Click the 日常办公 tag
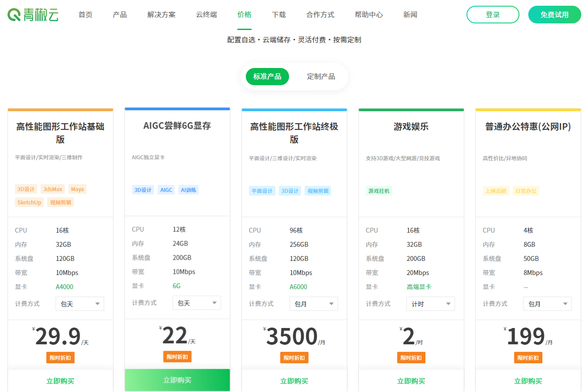The image size is (583, 392). [x=526, y=191]
